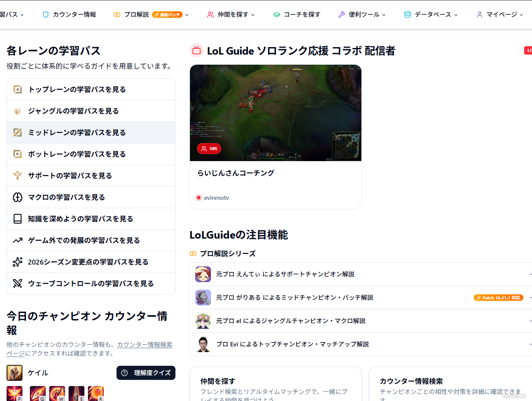532x401 pixels.
Task: Click the trending arrow icon by ゲーム外での発展
Action: click(x=18, y=240)
